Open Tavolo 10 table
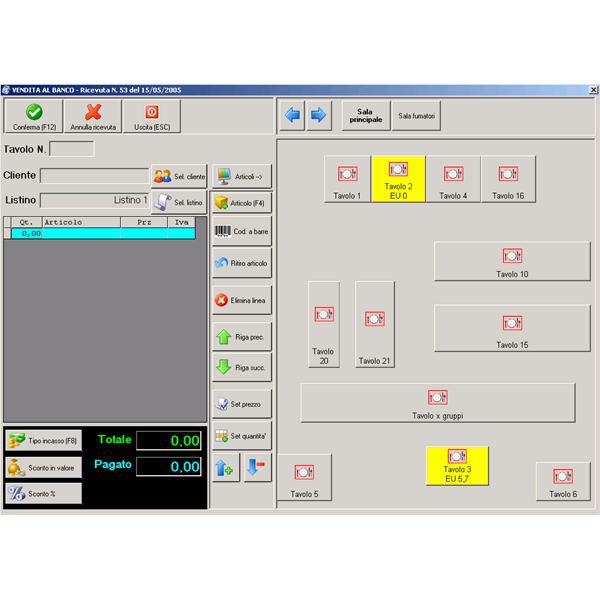 512,261
